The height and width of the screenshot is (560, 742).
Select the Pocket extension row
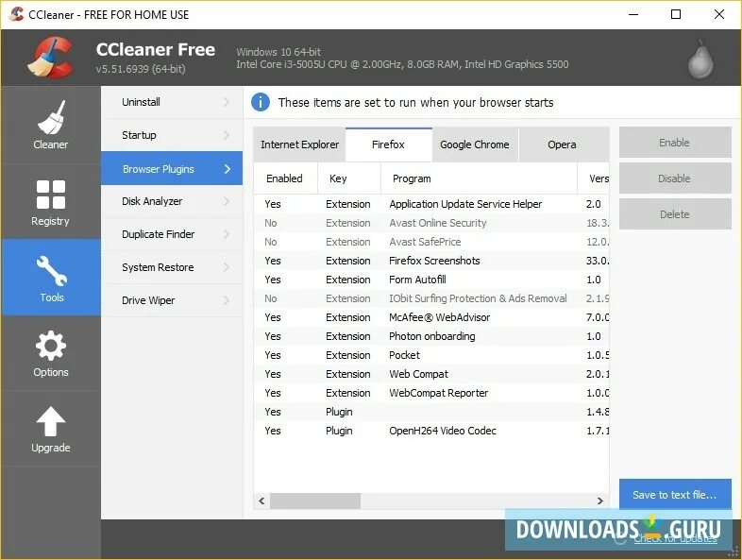pyautogui.click(x=431, y=355)
